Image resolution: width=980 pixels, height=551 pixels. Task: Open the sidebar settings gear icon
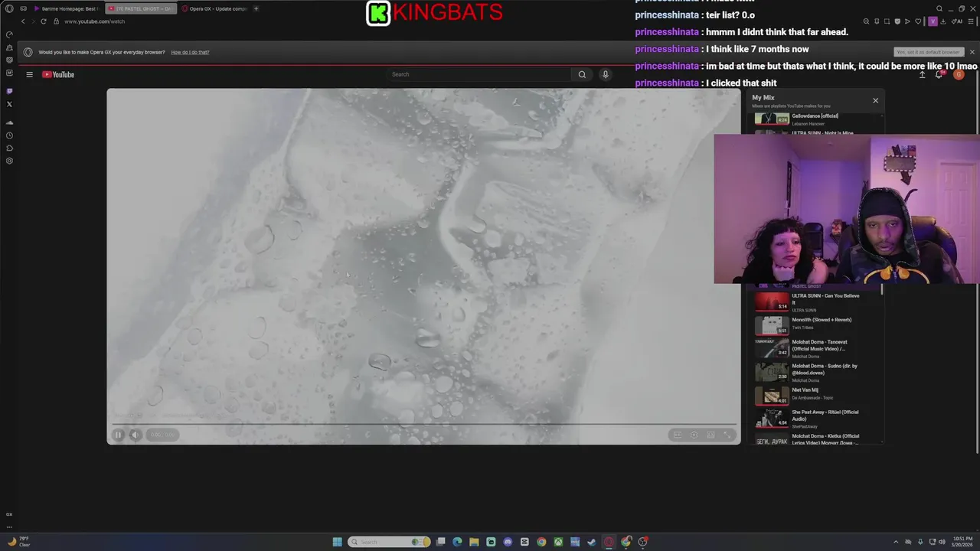9,161
